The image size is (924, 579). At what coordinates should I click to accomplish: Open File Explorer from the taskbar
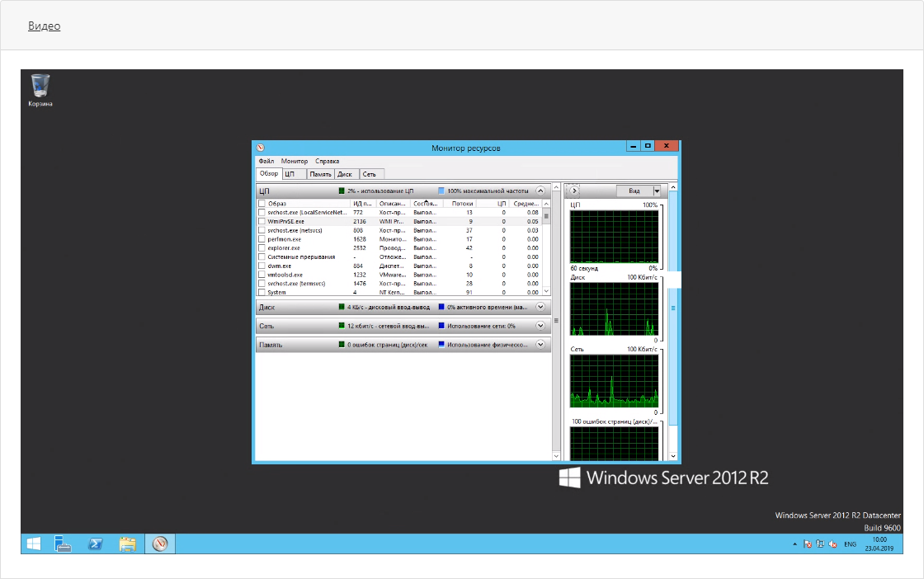click(x=127, y=544)
